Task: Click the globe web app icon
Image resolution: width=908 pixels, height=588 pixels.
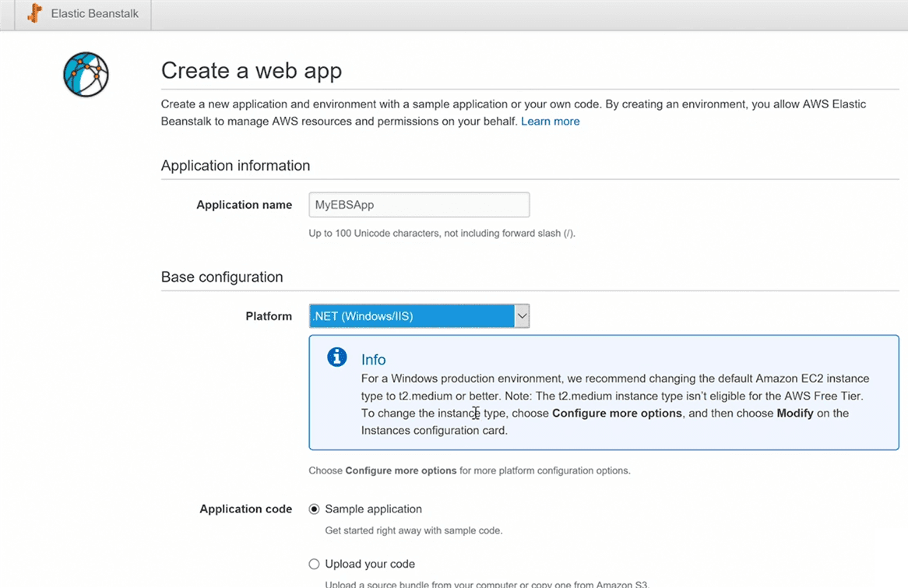Action: click(x=86, y=75)
